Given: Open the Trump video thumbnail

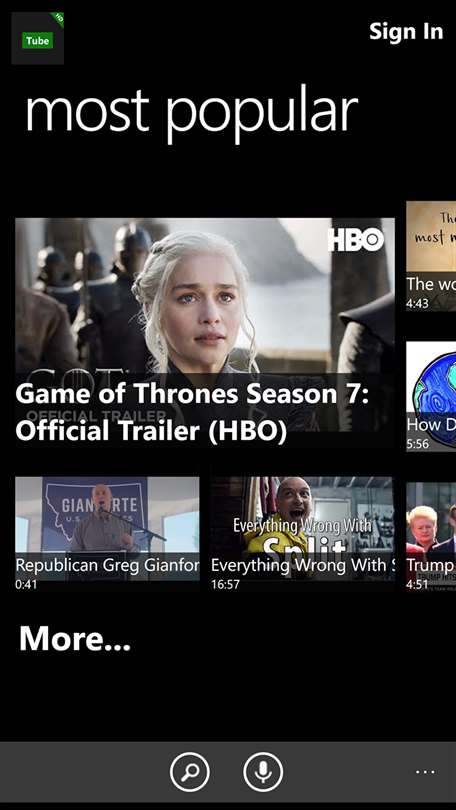Looking at the screenshot, I should point(431,536).
